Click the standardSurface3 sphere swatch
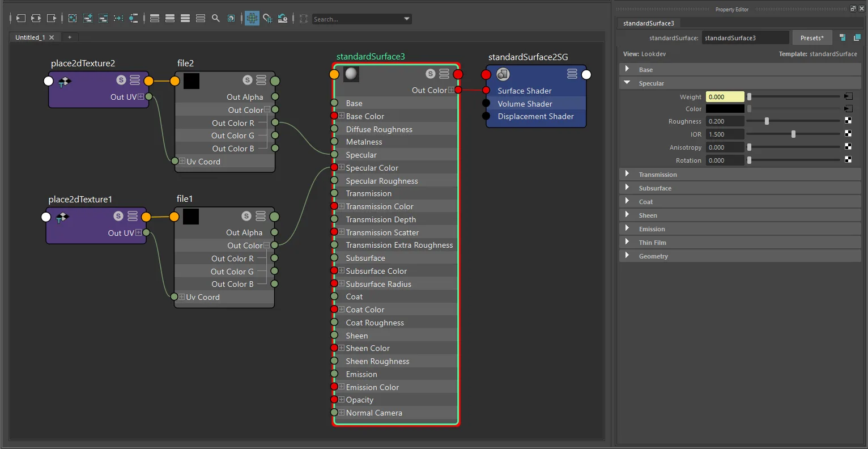This screenshot has width=868, height=449. (351, 74)
